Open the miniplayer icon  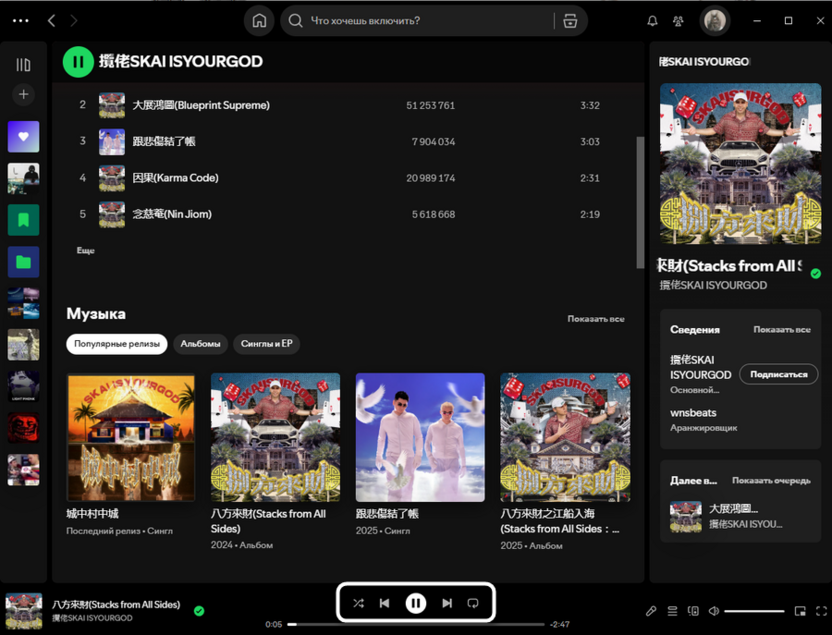point(800,611)
